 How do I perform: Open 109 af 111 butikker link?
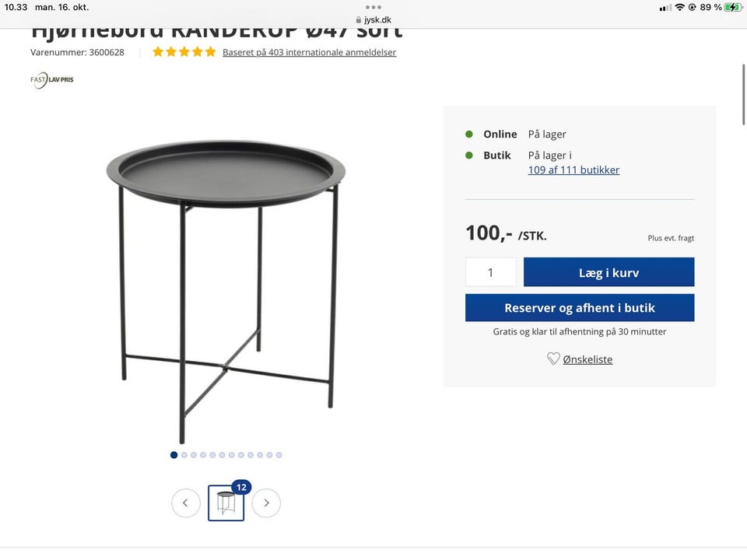pos(573,170)
